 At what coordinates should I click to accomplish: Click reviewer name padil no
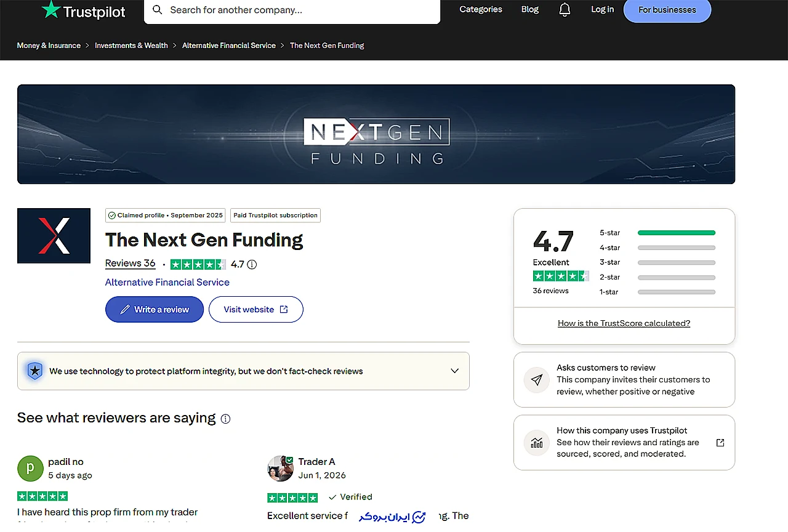66,462
